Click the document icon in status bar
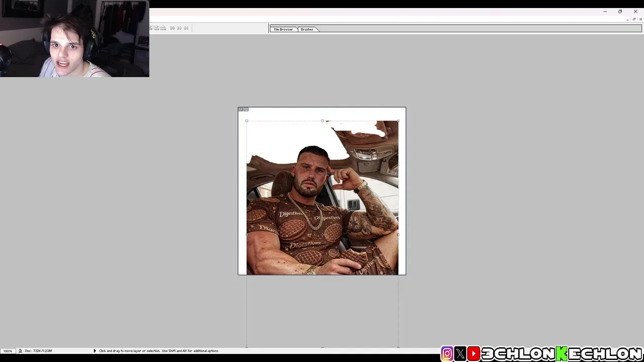Viewport: 644px width, 362px height. [20, 350]
